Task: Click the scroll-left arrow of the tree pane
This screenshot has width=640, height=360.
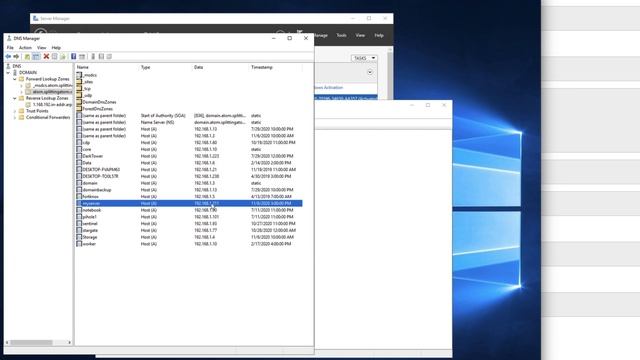Action: [7, 342]
